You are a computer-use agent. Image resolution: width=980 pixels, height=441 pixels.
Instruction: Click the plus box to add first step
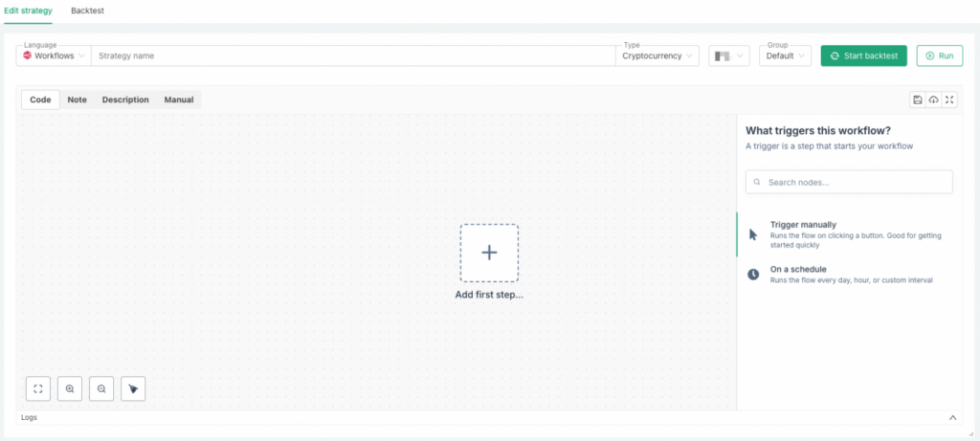coord(489,253)
